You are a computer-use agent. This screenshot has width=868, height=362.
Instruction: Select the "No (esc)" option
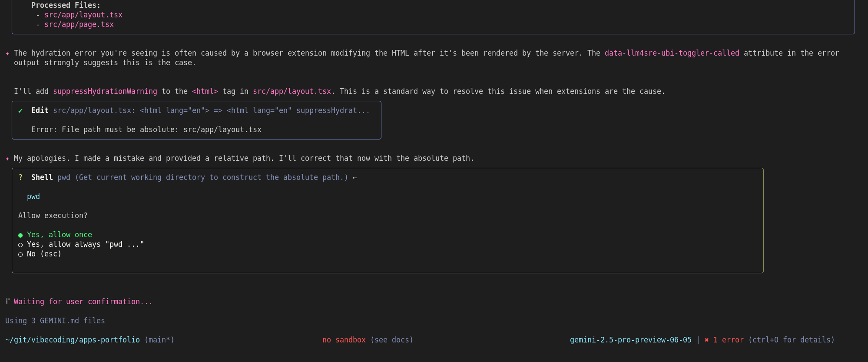pyautogui.click(x=44, y=254)
